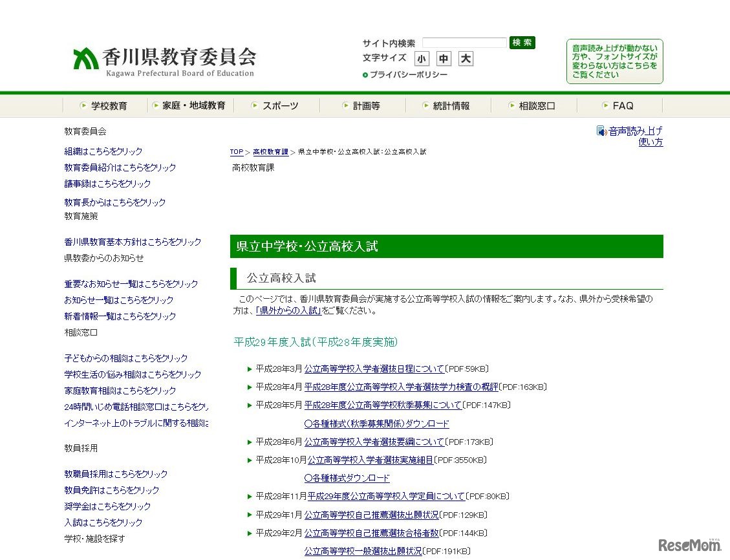The width and height of the screenshot is (730, 560).
Task: Open the FAQ navigation menu
Action: pyautogui.click(x=623, y=105)
